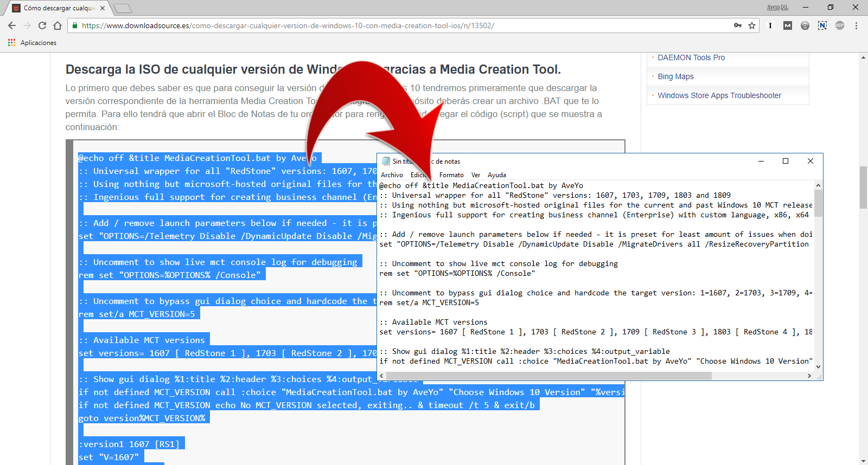The width and height of the screenshot is (868, 465).
Task: Click Notepad horizontal scrollbar left arrow
Action: [382, 376]
